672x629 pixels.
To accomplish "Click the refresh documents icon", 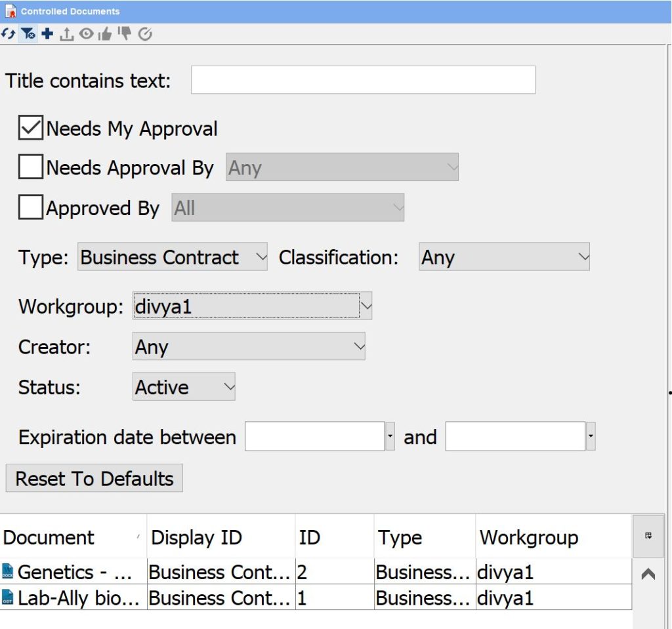I will (8, 34).
